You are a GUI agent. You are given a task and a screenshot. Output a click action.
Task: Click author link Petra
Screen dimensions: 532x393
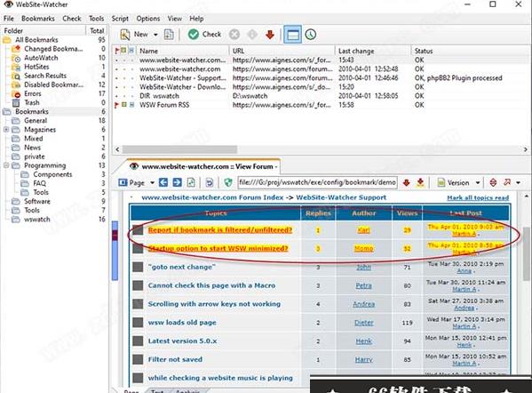363,285
